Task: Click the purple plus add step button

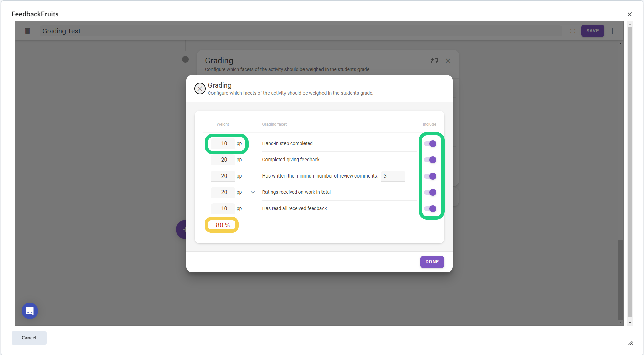Action: coord(181,229)
